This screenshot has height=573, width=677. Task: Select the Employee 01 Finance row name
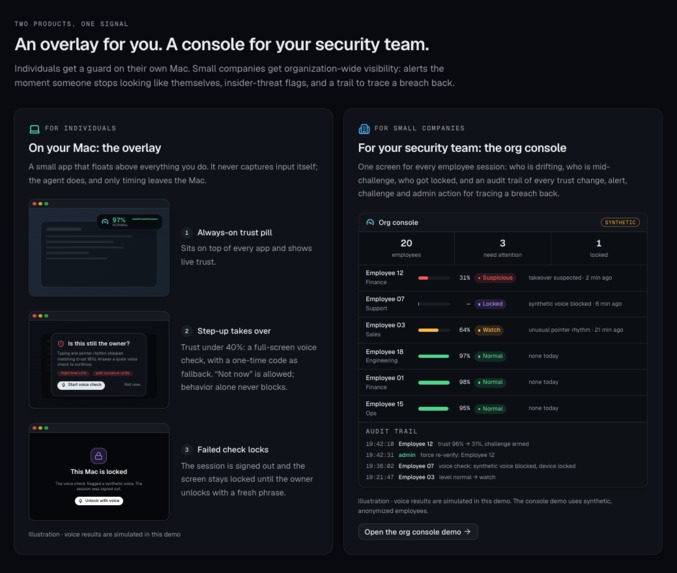(x=384, y=382)
